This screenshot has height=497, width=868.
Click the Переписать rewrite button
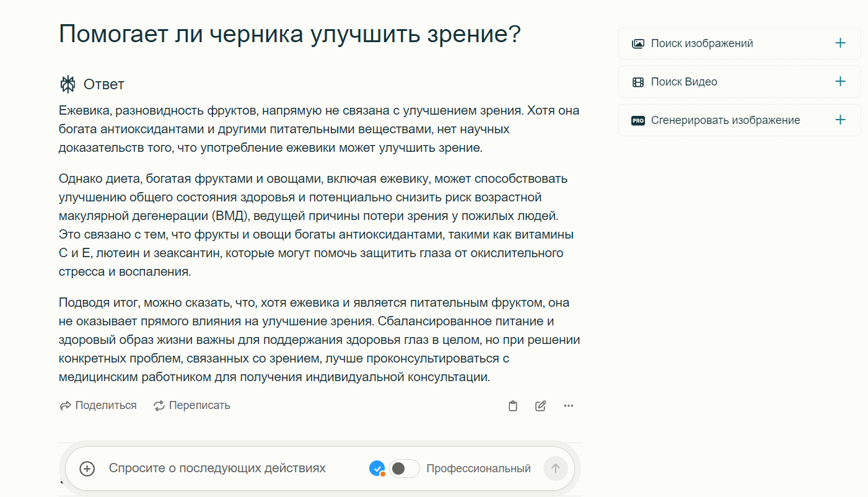coord(192,406)
